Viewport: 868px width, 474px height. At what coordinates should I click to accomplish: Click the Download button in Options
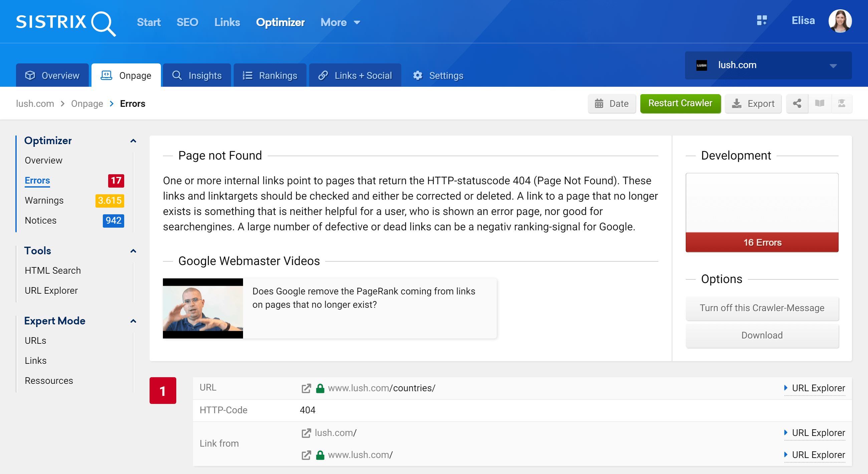(x=762, y=335)
